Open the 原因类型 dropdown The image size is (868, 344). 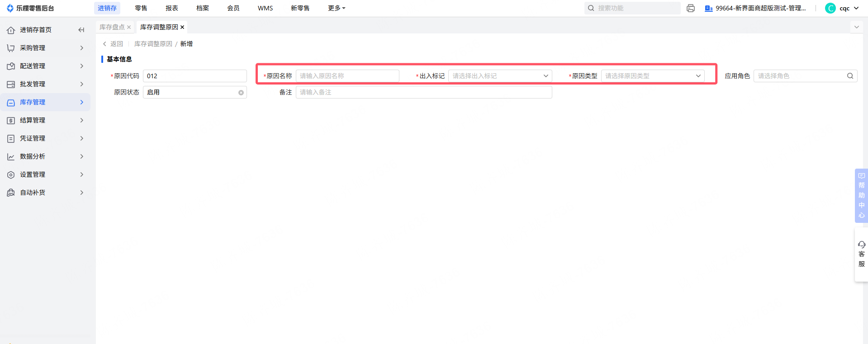point(653,76)
